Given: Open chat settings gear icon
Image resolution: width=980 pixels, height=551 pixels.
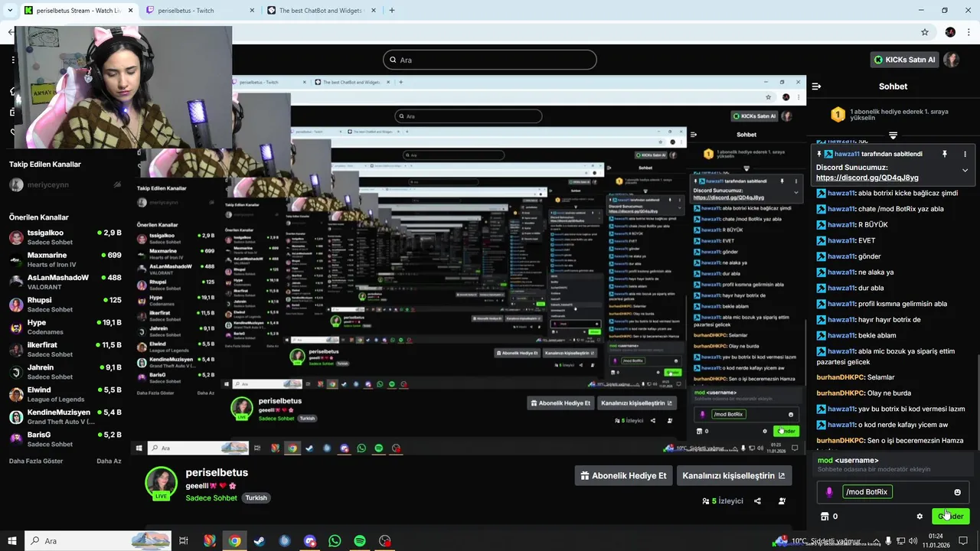Looking at the screenshot, I should tap(920, 517).
